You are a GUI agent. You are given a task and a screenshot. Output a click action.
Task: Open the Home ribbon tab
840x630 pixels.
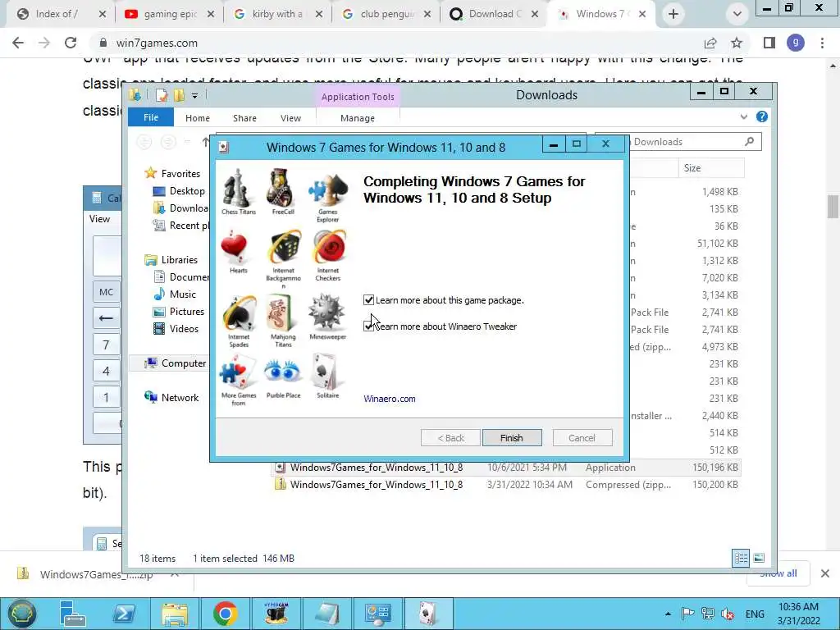(198, 118)
